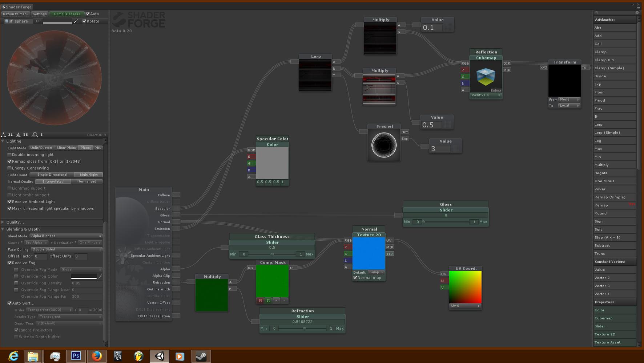Add a Lerp node from the list
This screenshot has height=363, width=644.
(615, 125)
